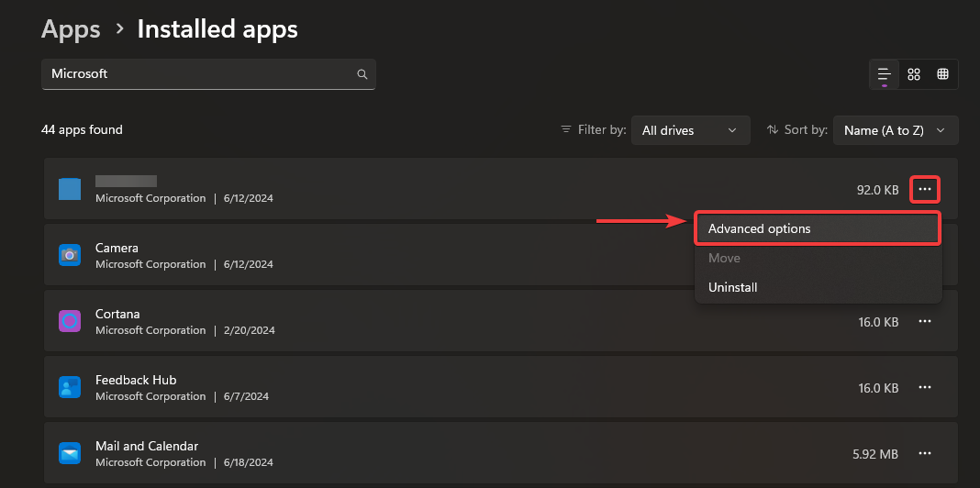Click the Feedback Hub app icon
Viewport: 980px width, 488px height.
pos(70,387)
